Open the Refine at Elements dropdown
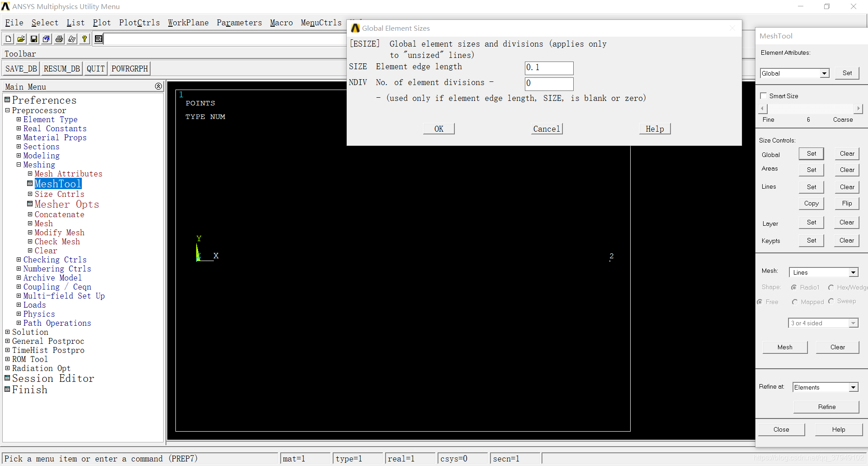Image resolution: width=868 pixels, height=466 pixels. (853, 387)
